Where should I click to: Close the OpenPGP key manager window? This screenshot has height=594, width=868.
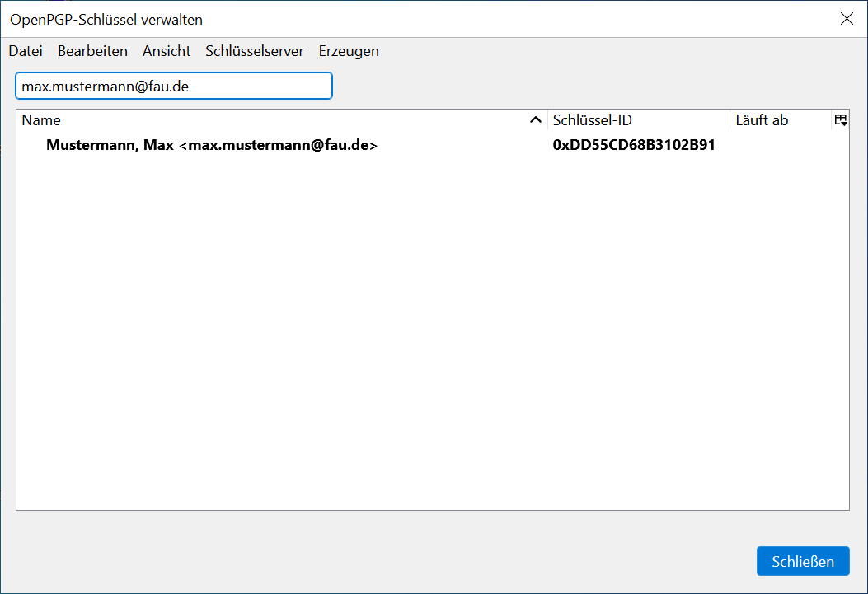(x=846, y=19)
